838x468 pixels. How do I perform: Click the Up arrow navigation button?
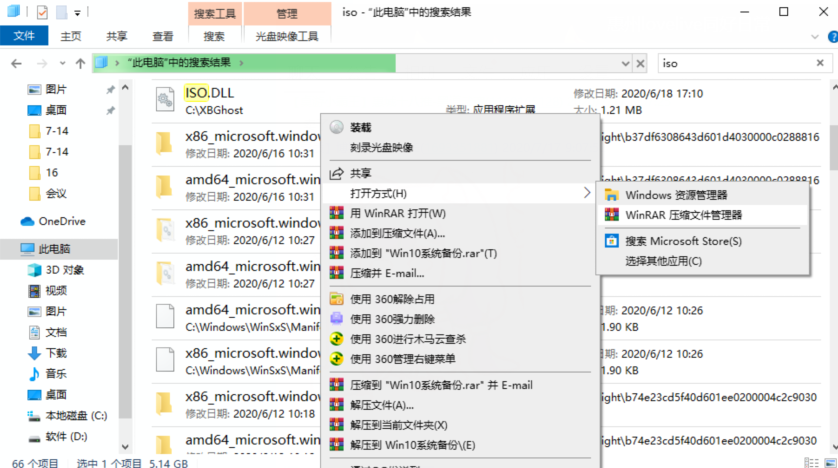pyautogui.click(x=75, y=63)
